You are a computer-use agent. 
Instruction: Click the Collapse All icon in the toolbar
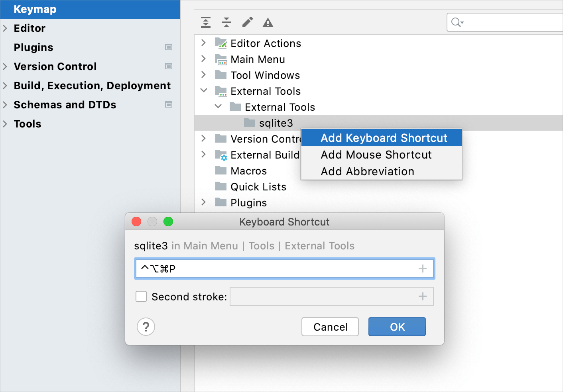tap(226, 22)
